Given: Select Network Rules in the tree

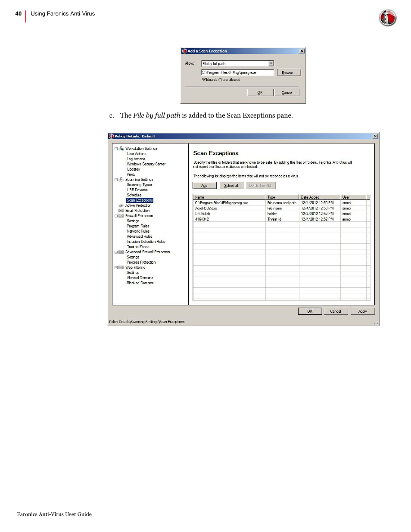Looking at the screenshot, I should click(138, 231).
